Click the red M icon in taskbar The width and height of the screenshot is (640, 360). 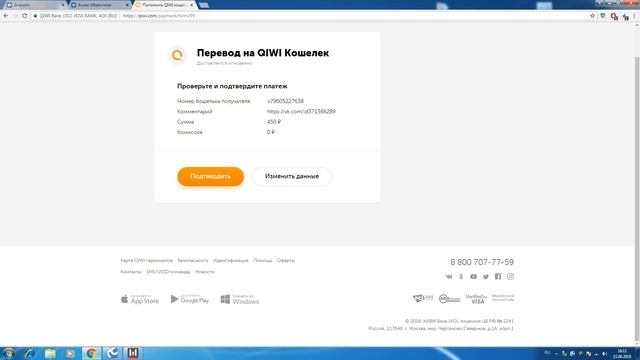(x=133, y=353)
